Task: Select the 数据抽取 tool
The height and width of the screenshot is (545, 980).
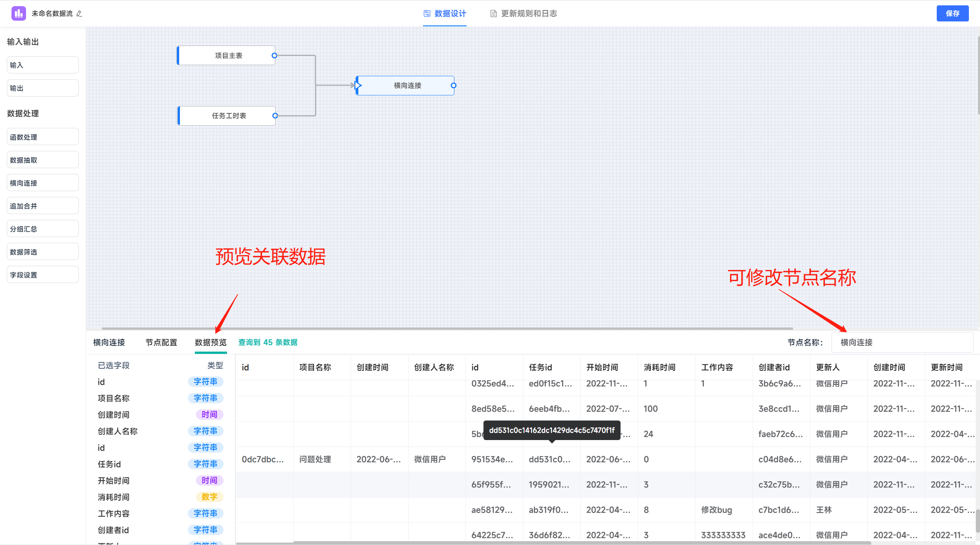Action: point(42,159)
